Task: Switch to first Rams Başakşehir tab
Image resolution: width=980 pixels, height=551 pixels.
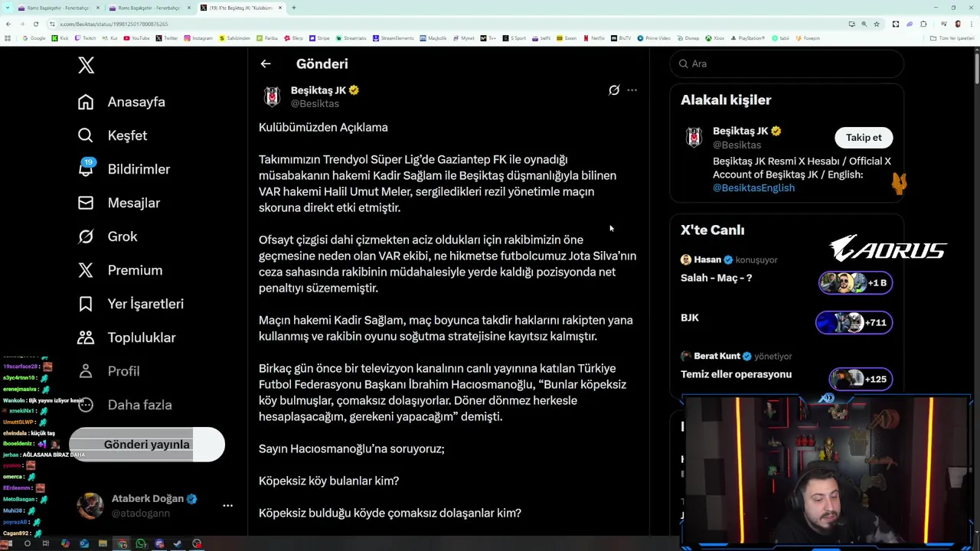Action: point(59,8)
